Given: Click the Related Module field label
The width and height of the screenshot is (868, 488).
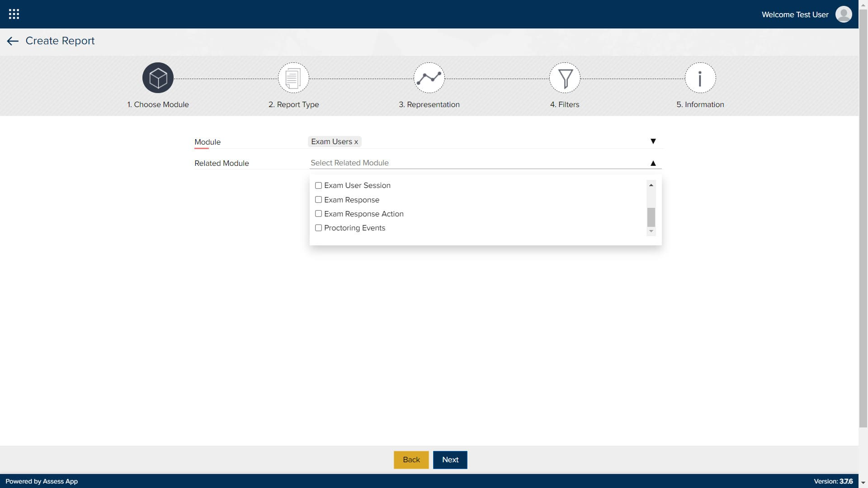Looking at the screenshot, I should coord(222,163).
